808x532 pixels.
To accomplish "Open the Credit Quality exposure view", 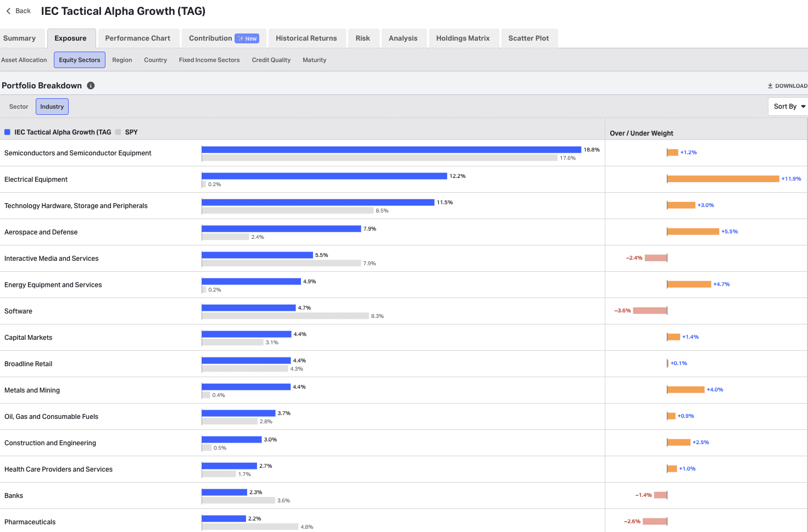I will [x=271, y=60].
